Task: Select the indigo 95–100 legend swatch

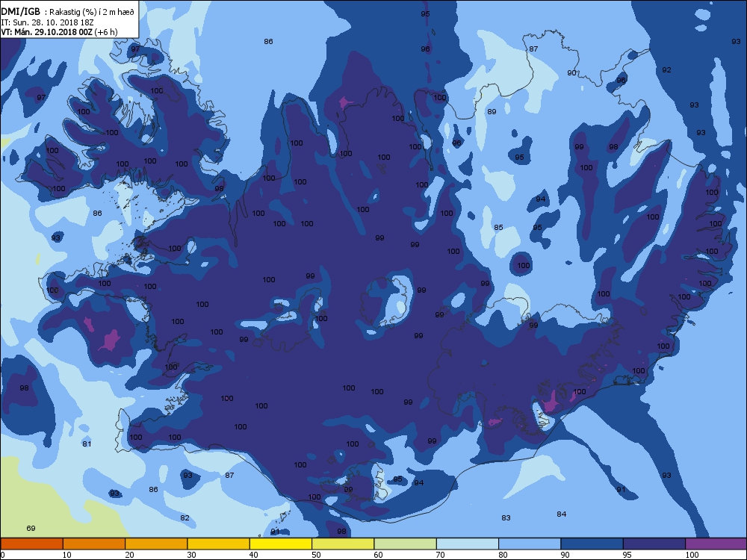Action: tap(654, 544)
